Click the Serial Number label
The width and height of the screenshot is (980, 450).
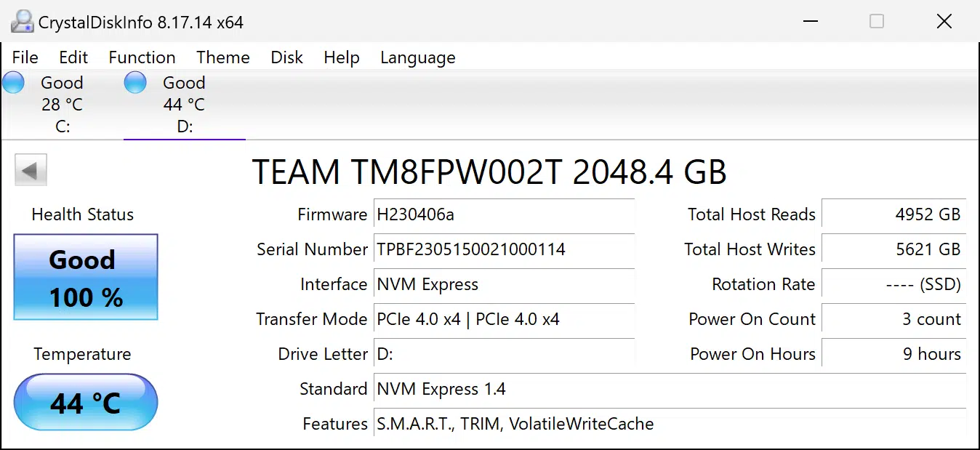313,249
